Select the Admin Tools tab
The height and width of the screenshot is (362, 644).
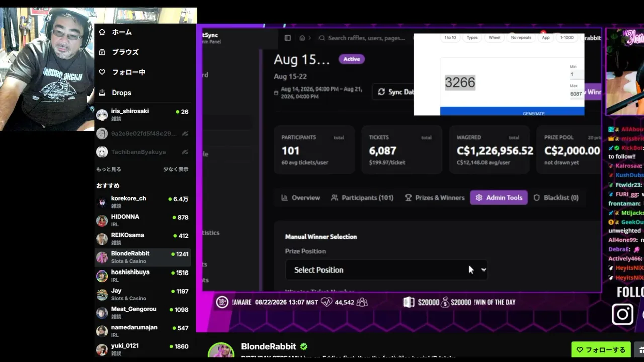499,198
